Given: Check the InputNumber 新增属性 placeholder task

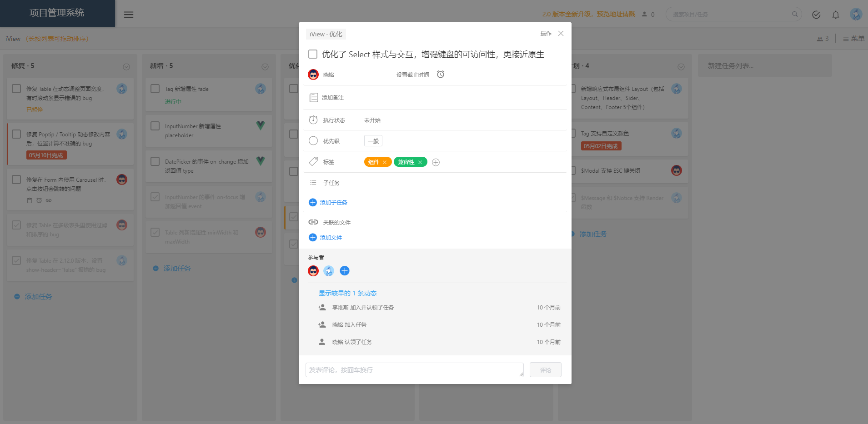Looking at the screenshot, I should coord(155,126).
